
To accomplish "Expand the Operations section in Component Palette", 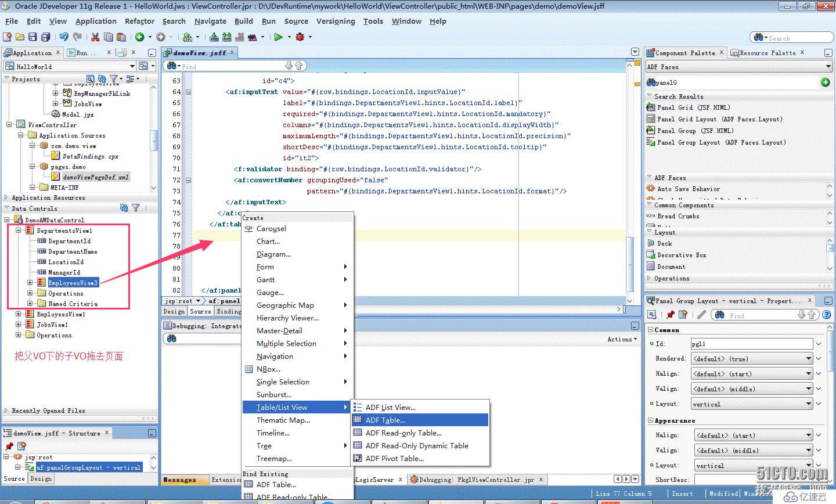I will [649, 278].
